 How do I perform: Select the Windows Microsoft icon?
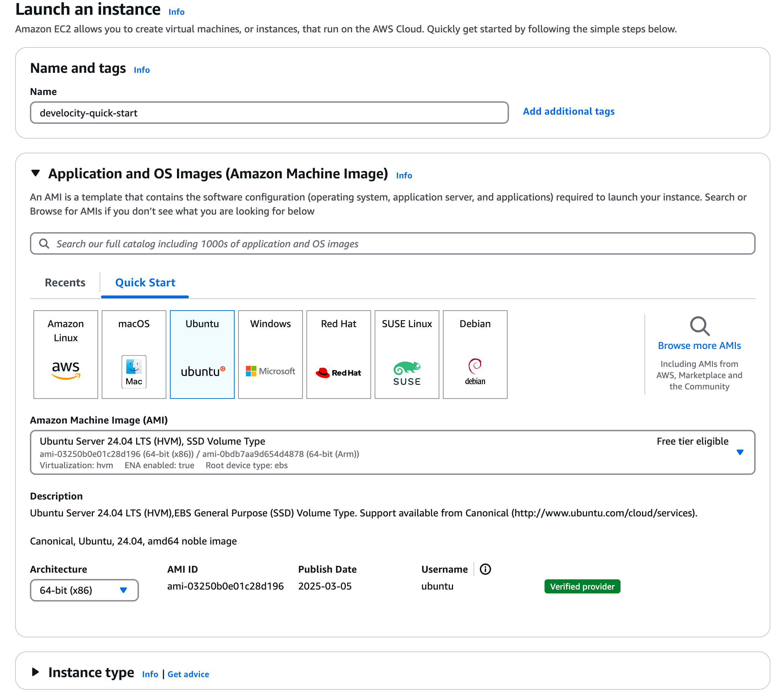[252, 371]
